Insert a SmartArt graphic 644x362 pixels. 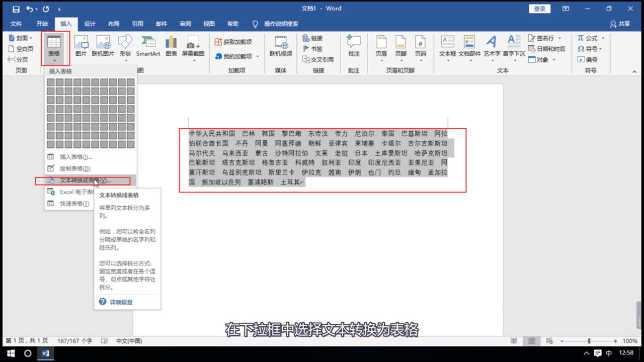click(148, 46)
